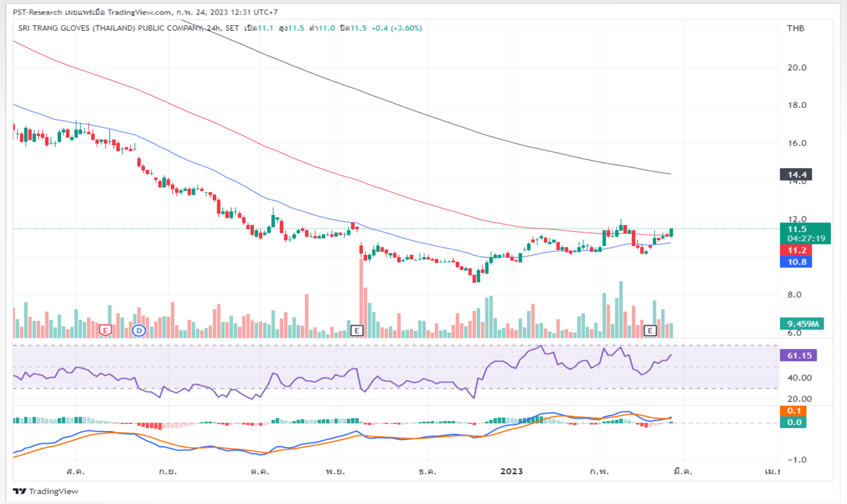The image size is (847, 504).
Task: Click the 12.0 price axis tick
Action: [797, 219]
